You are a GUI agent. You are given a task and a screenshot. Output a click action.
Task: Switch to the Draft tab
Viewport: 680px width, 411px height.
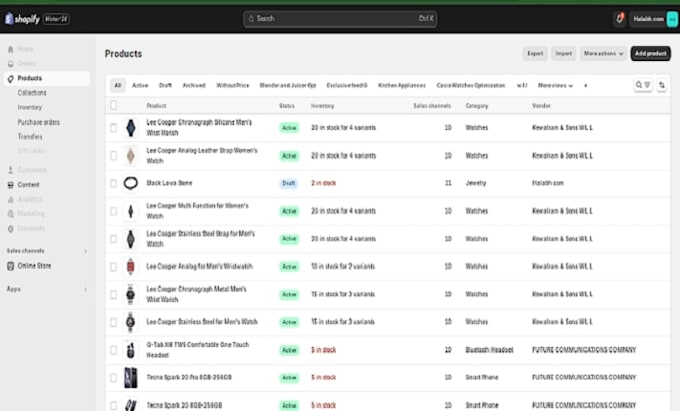(x=165, y=85)
